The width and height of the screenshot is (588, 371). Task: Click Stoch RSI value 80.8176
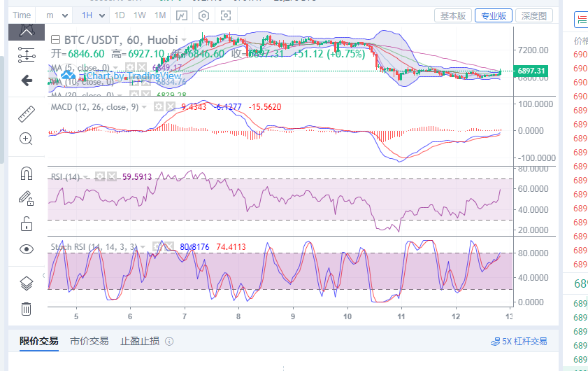(194, 246)
